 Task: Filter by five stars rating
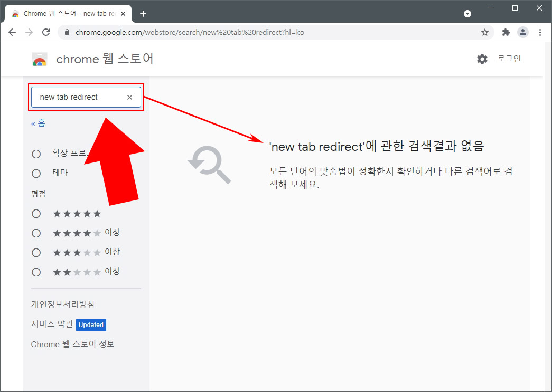(36, 214)
